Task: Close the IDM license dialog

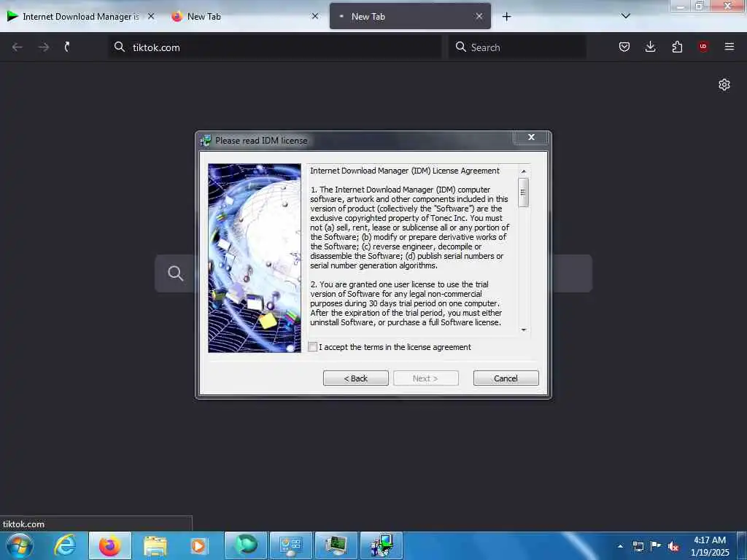Action: point(531,137)
